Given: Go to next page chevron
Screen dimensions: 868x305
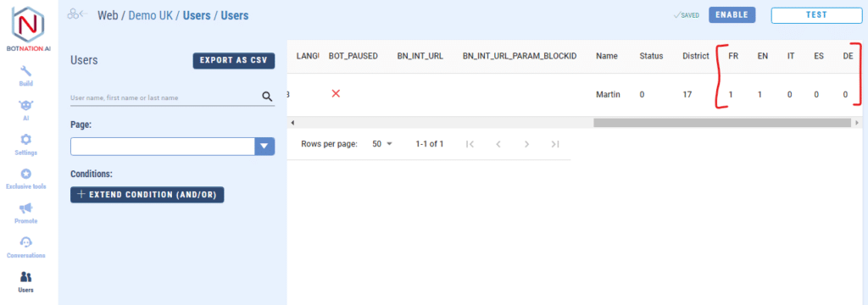Looking at the screenshot, I should (x=526, y=144).
